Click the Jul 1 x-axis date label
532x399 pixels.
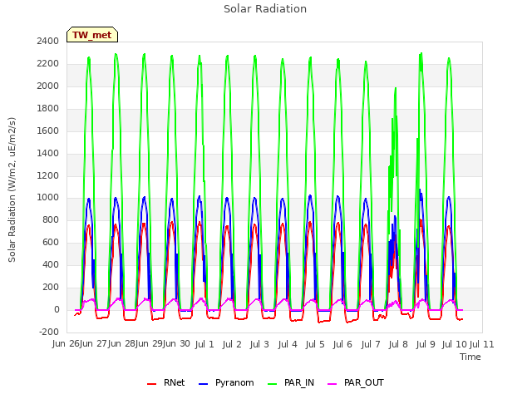pyautogui.click(x=204, y=344)
